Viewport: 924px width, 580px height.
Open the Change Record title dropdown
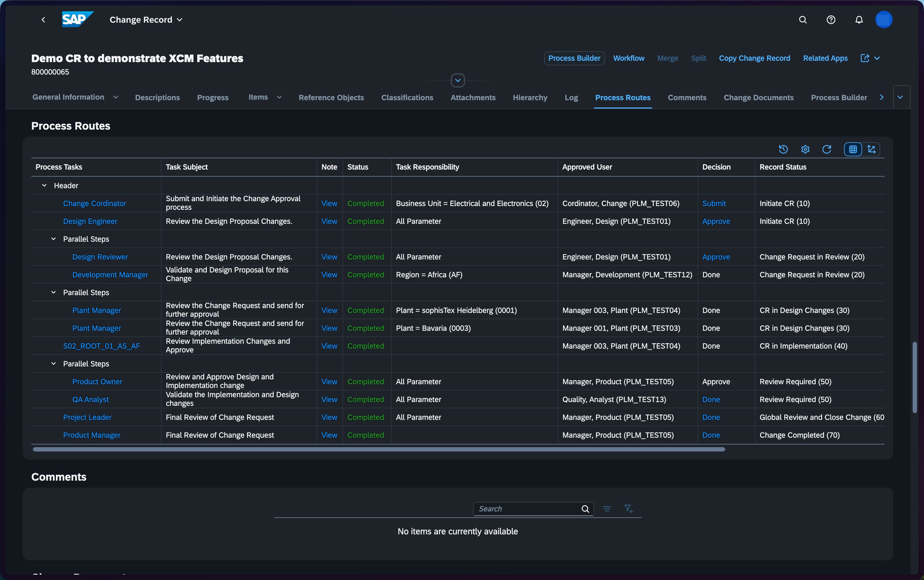(x=146, y=19)
